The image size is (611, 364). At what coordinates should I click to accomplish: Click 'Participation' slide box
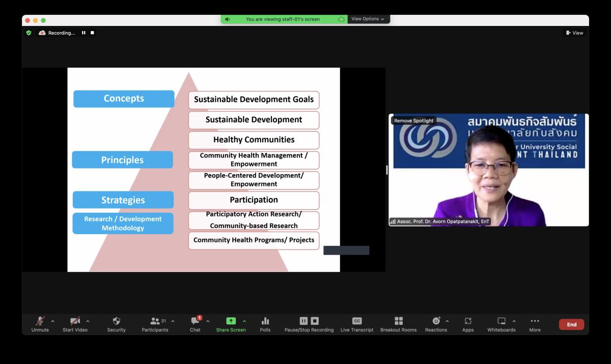pos(254,200)
